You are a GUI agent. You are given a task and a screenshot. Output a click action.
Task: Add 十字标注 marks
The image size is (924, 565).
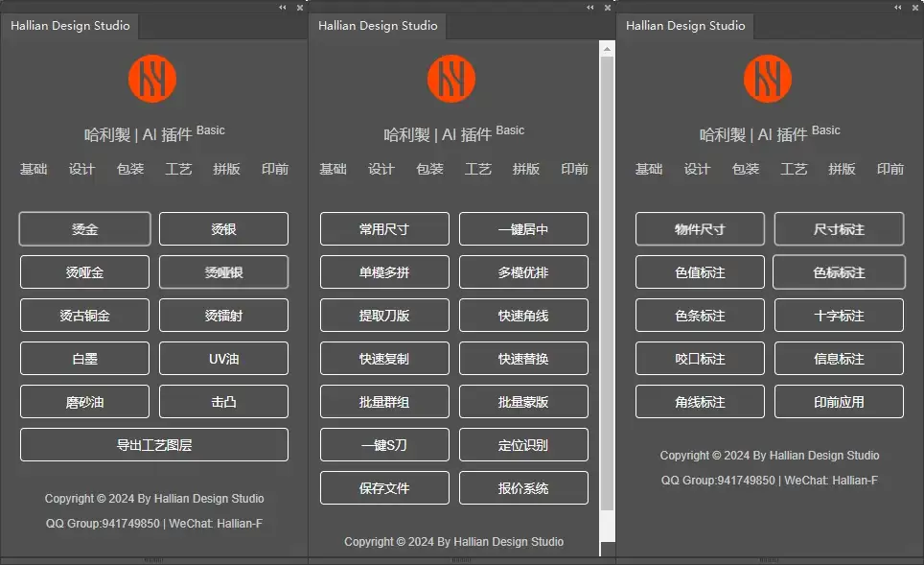[839, 315]
